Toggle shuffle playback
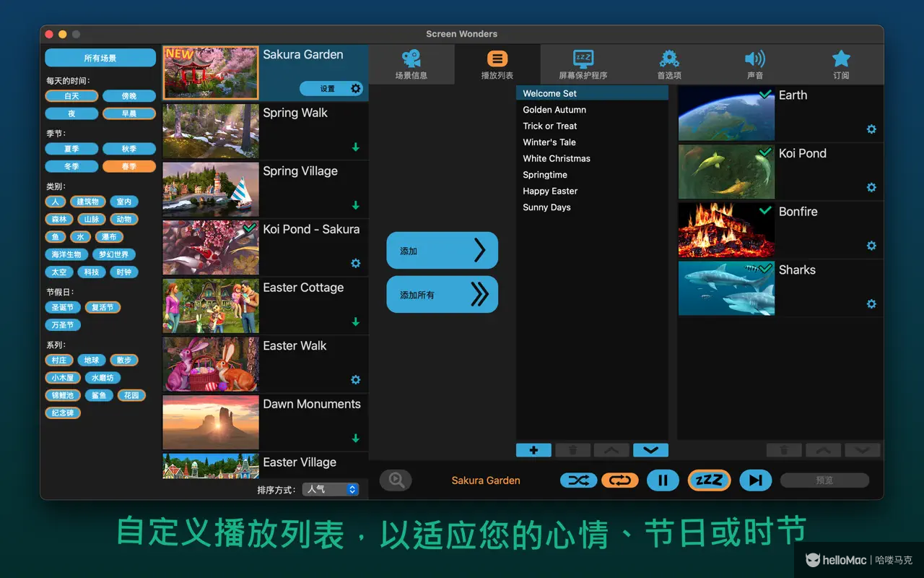The width and height of the screenshot is (924, 578). coord(578,480)
